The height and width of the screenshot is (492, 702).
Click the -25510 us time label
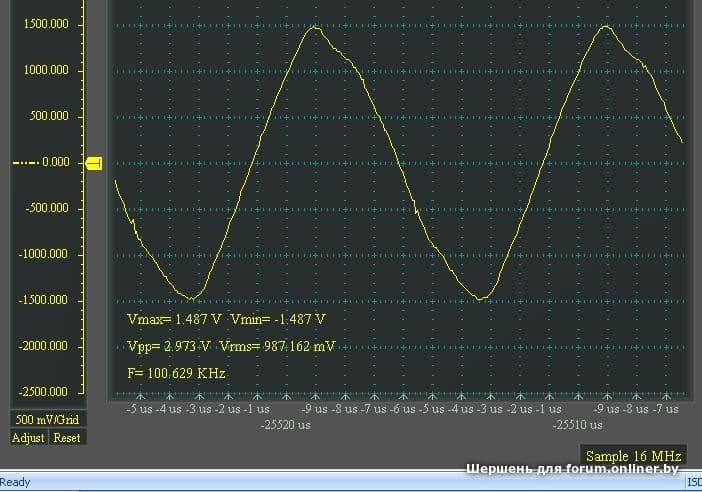tap(578, 425)
